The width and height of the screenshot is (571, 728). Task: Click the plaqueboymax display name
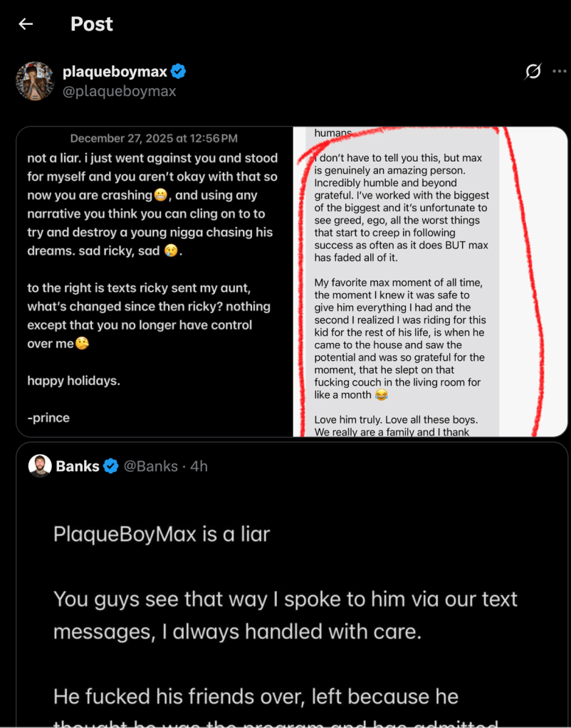pyautogui.click(x=114, y=71)
